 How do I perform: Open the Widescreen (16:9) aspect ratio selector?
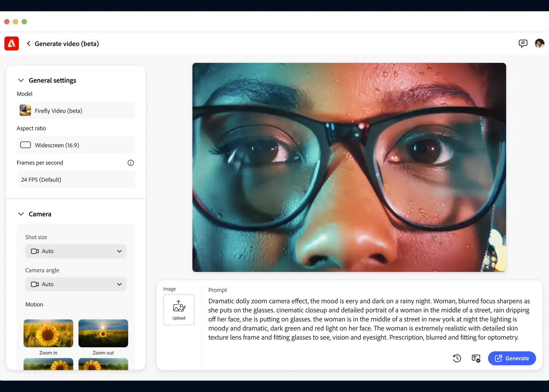(76, 145)
